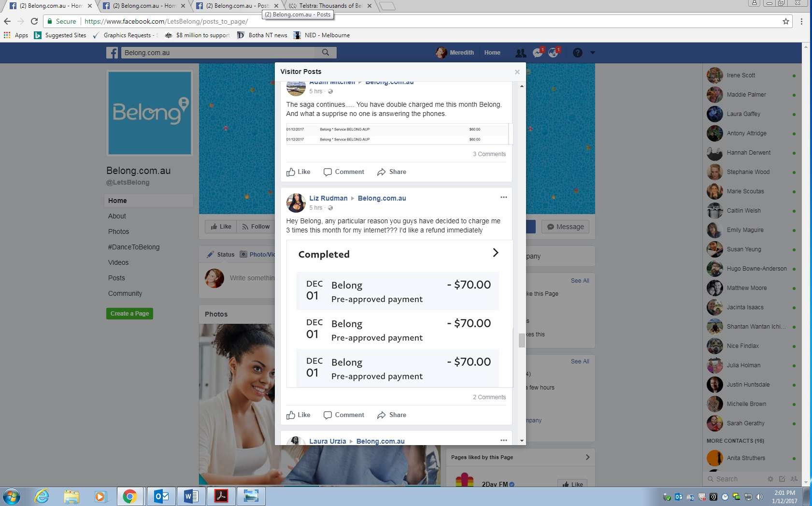The image size is (812, 506).
Task: Follow the Belong.com.au page
Action: [256, 226]
